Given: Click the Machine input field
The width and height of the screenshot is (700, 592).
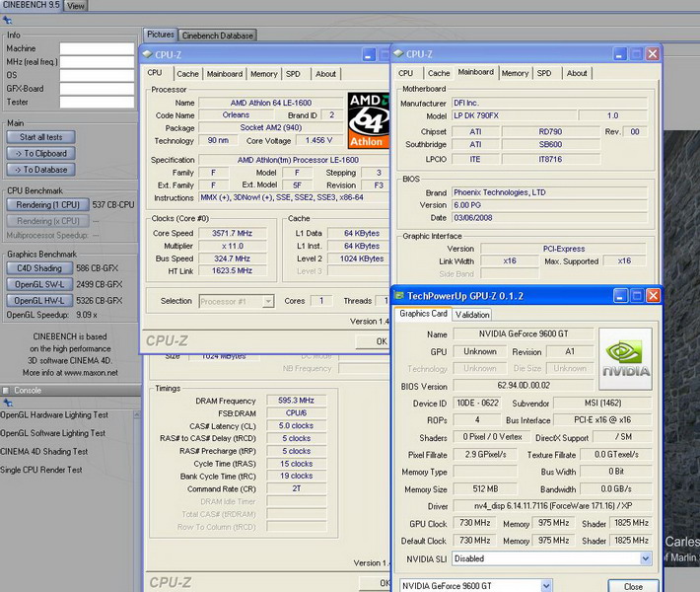Looking at the screenshot, I should (x=96, y=48).
